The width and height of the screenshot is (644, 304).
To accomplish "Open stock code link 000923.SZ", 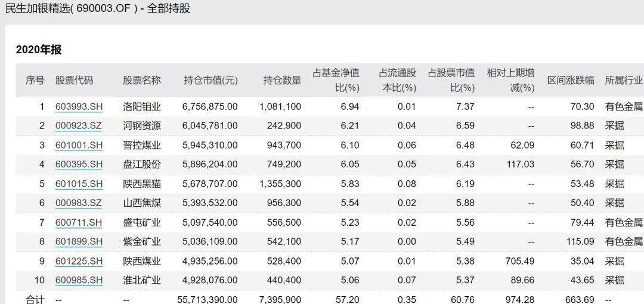I will point(79,126).
